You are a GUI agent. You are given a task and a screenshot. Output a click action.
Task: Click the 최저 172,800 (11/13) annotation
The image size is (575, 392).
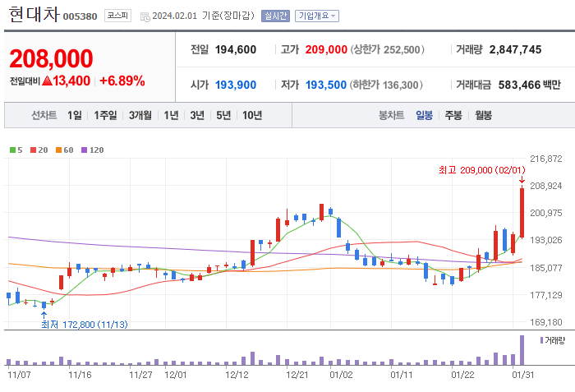[85, 325]
